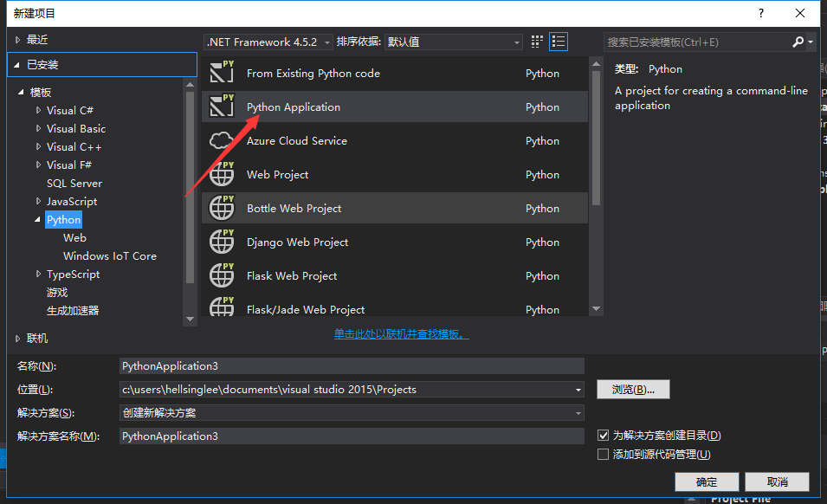Click the 解决方案名称 input field
The image size is (827, 504).
point(352,436)
